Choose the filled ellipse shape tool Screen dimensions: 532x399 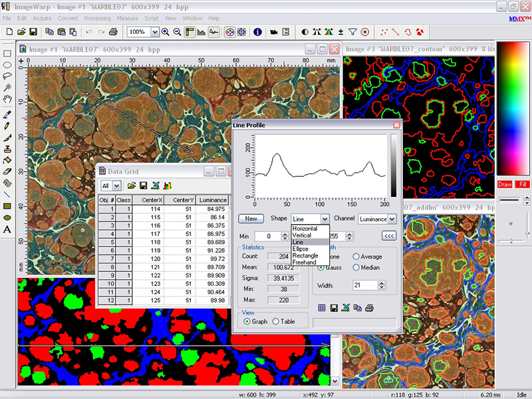(x=7, y=218)
